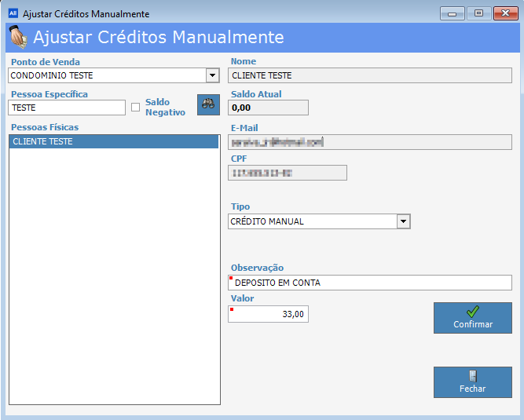Minimize the Ajustar Créditos window
The height and width of the screenshot is (420, 524).
[x=452, y=13]
